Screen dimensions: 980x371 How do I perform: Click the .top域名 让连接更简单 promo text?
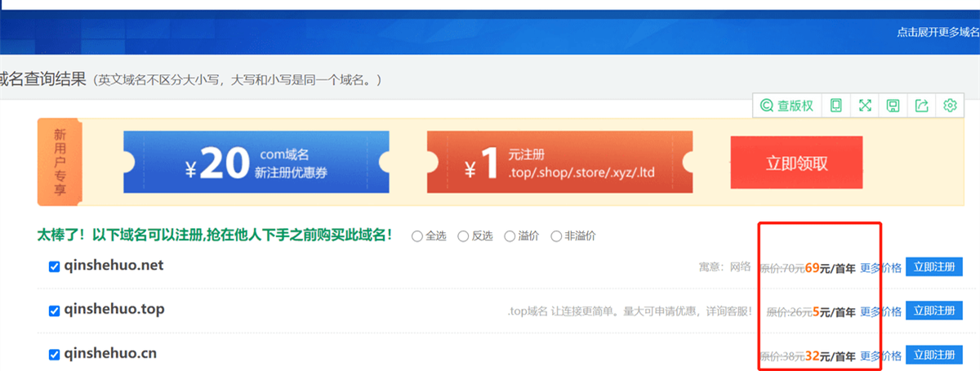[629, 311]
